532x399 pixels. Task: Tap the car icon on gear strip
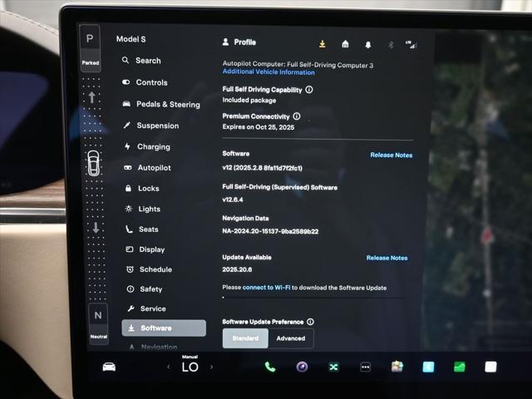tap(94, 163)
